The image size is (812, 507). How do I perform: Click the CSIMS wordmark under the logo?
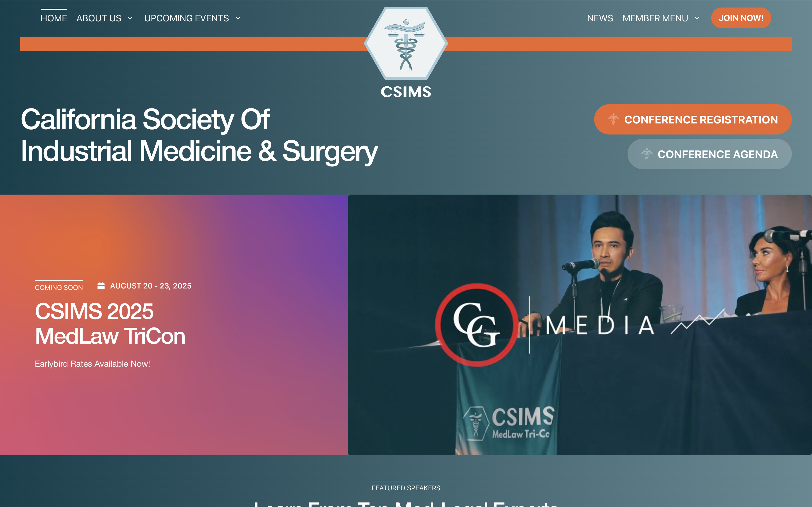pyautogui.click(x=406, y=92)
